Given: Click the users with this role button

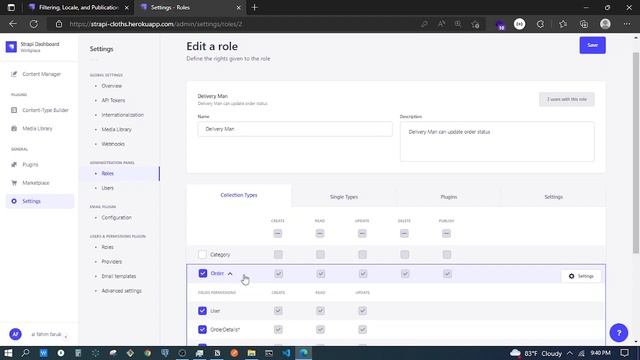Looking at the screenshot, I should 567,99.
